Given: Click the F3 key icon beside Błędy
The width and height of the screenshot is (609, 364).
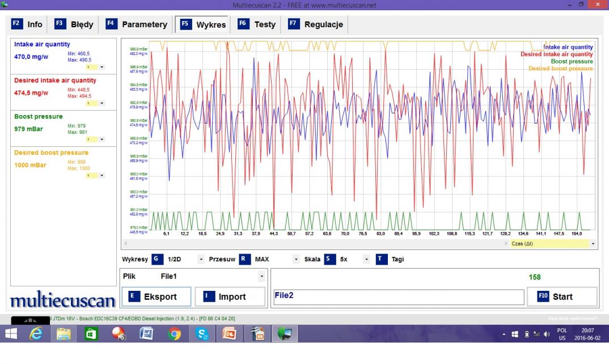Looking at the screenshot, I should (x=60, y=24).
